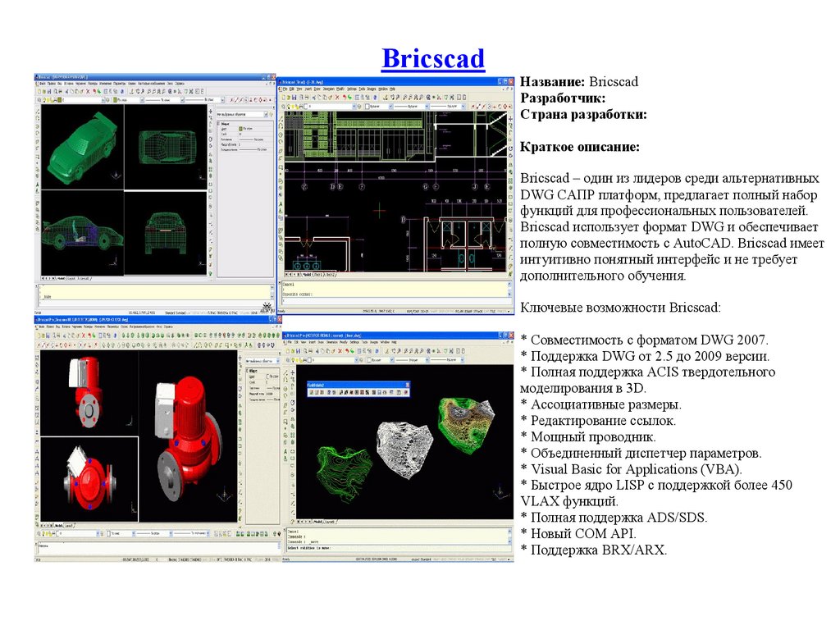Click bullet 'Новый COM API.'

click(x=578, y=533)
